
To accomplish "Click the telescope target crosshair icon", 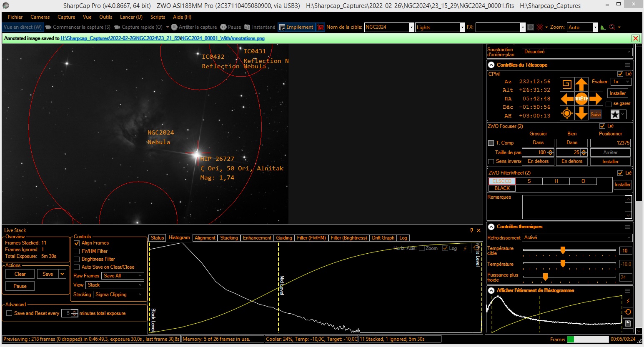I will coord(566,113).
